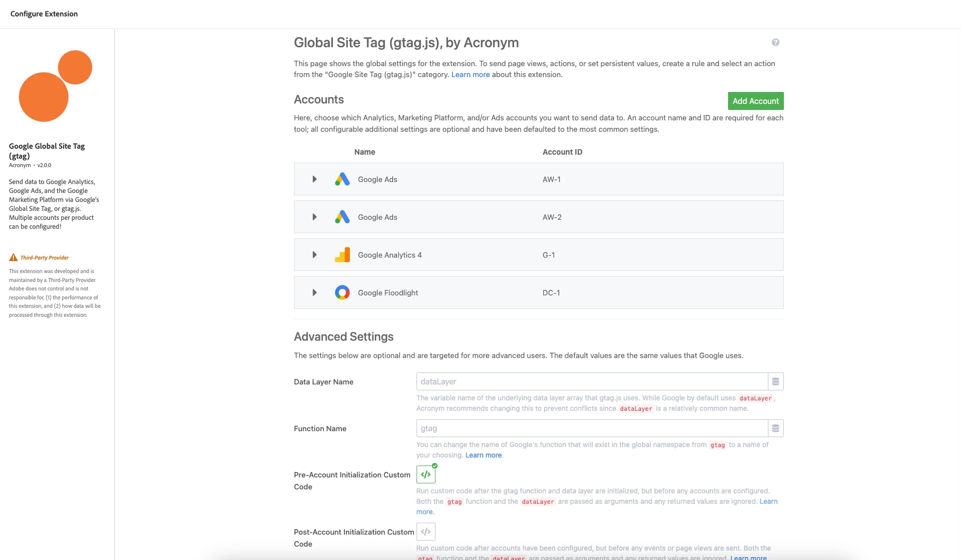
Task: Expand the Google Floodlight DC-1 account row
Action: tap(314, 293)
